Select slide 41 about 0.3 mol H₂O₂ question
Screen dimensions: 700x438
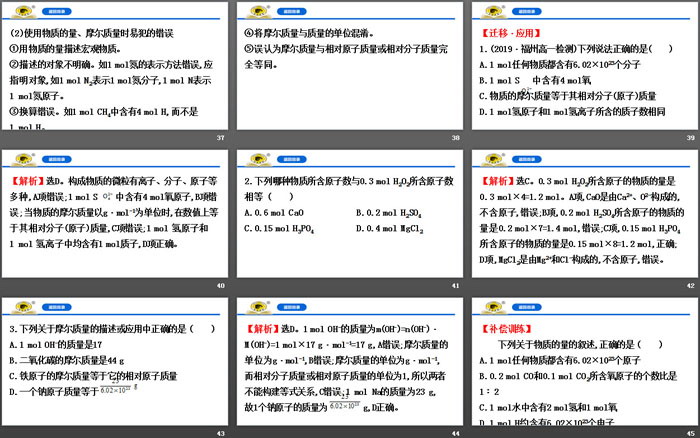pos(350,213)
